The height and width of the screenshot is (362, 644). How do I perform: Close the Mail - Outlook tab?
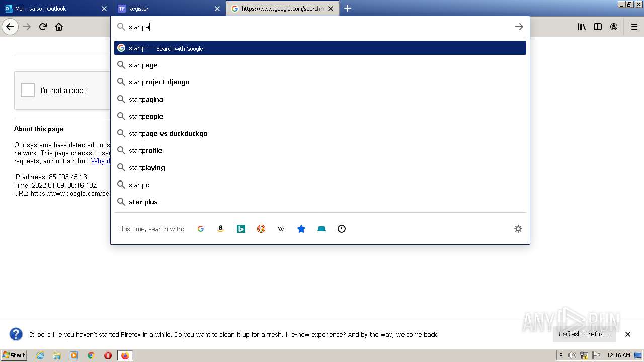pos(104,9)
